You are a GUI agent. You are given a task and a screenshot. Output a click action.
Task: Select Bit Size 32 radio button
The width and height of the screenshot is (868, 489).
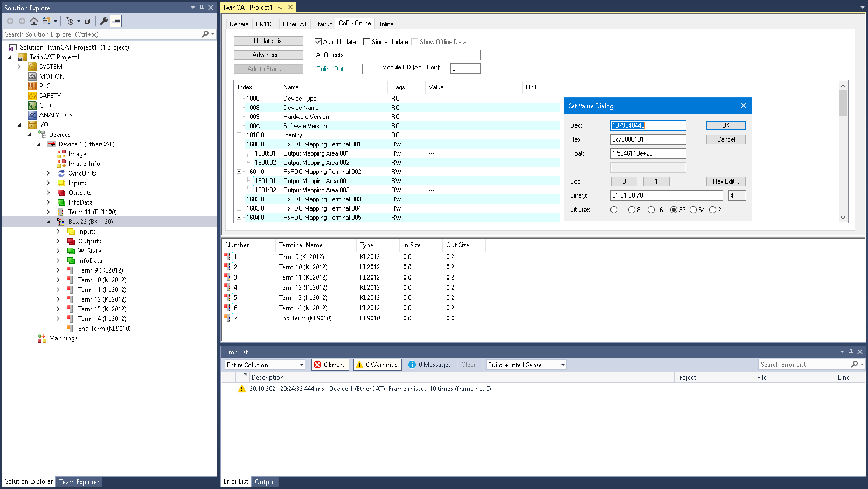673,210
